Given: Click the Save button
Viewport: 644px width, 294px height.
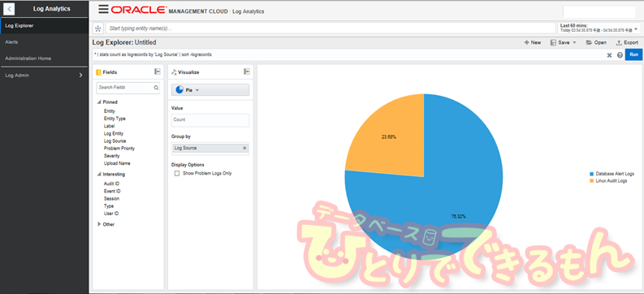Looking at the screenshot, I should pyautogui.click(x=560, y=42).
